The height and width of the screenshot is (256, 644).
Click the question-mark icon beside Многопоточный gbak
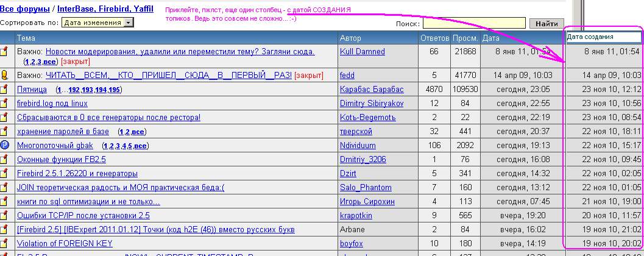[4, 145]
